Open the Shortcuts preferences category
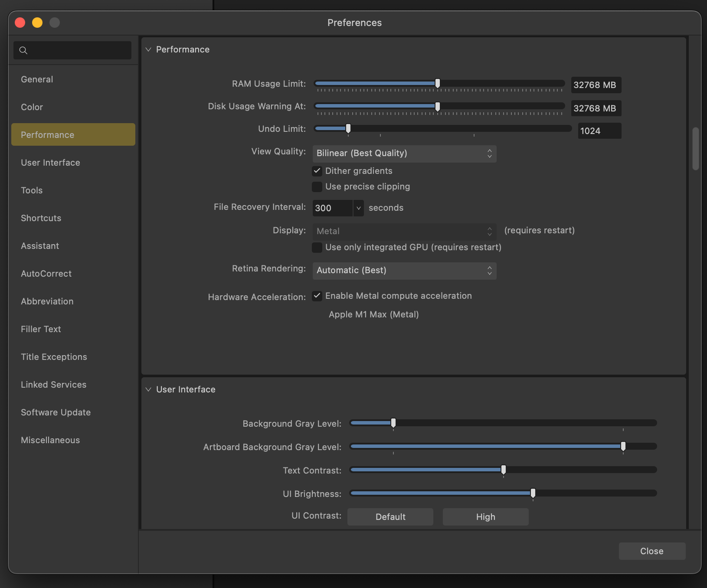This screenshot has height=588, width=707. (x=41, y=218)
